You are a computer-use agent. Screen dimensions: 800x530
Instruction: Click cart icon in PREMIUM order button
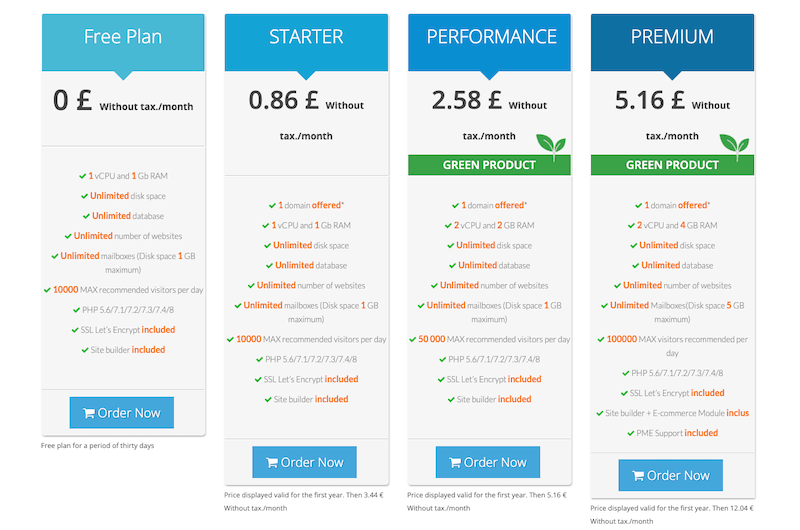point(638,476)
